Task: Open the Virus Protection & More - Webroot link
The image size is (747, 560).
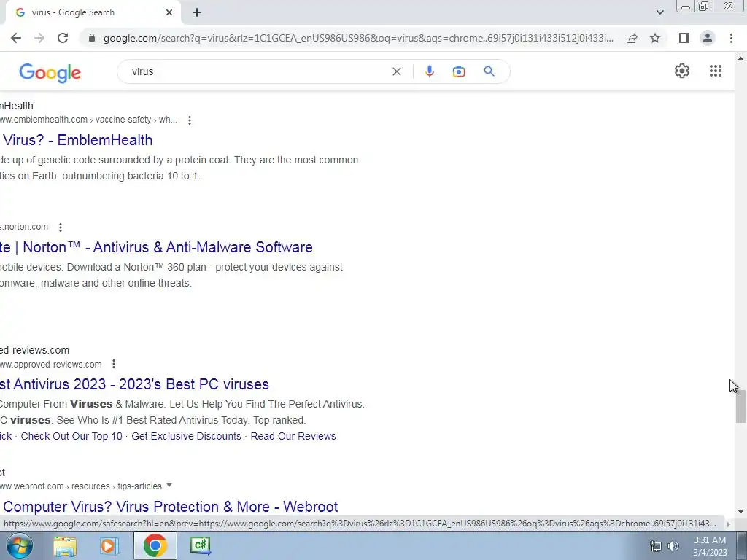Action: click(x=169, y=507)
